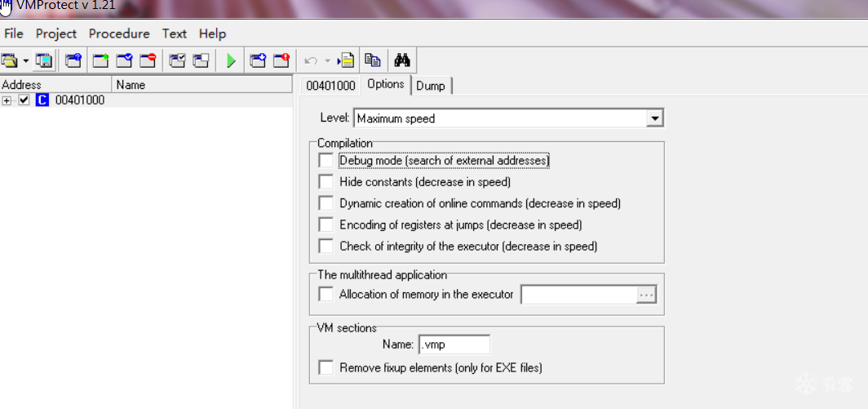868x409 pixels.
Task: Click the green Compile play arrow
Action: (231, 60)
